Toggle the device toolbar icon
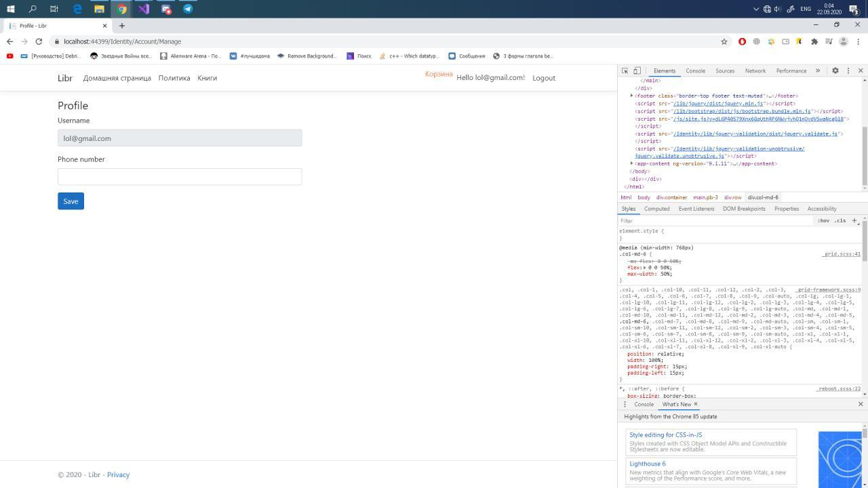 (x=637, y=70)
